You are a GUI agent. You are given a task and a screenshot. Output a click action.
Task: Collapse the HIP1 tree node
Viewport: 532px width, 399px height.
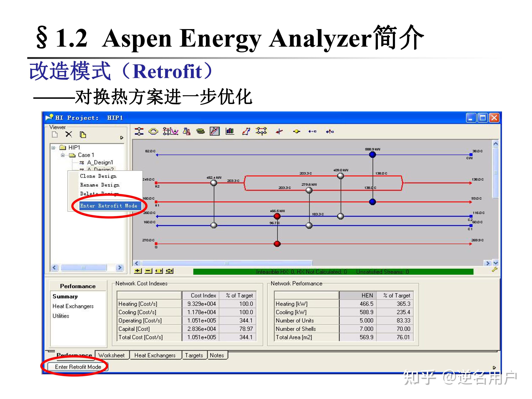[x=53, y=148]
